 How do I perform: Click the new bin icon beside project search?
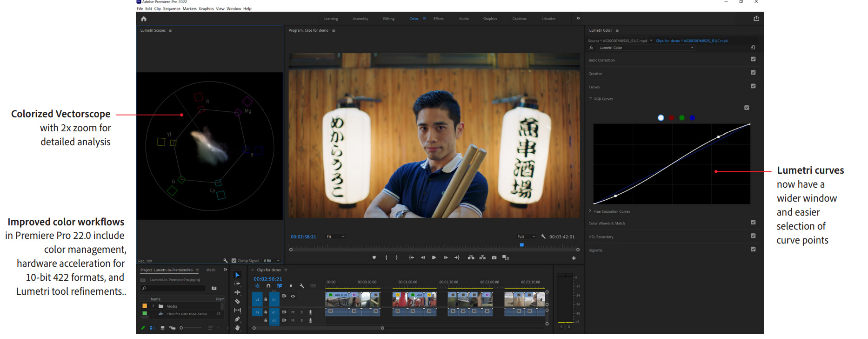point(214,288)
